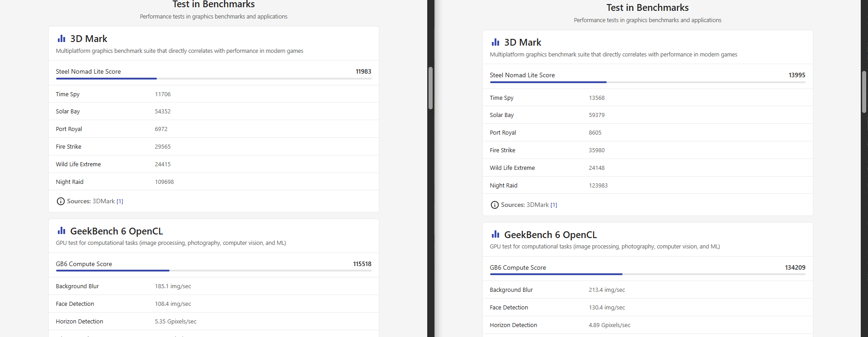
Task: Click the Solar Bay label in right pane
Action: pyautogui.click(x=502, y=115)
